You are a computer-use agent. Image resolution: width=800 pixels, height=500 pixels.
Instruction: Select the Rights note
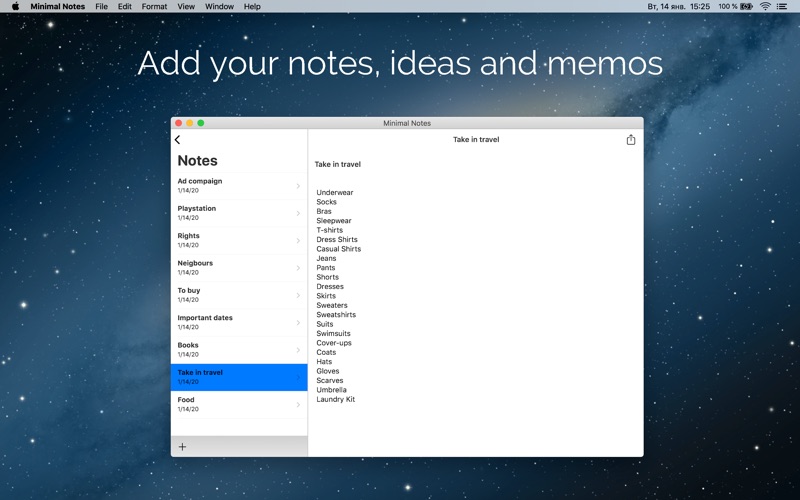click(239, 240)
